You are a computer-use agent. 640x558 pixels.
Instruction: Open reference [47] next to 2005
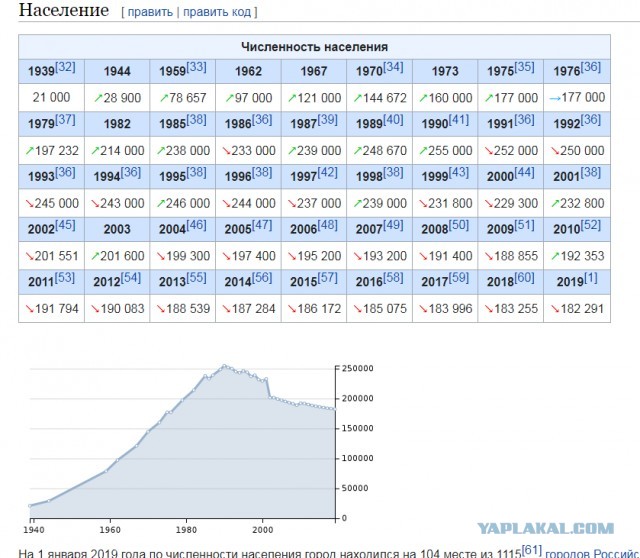click(262, 225)
